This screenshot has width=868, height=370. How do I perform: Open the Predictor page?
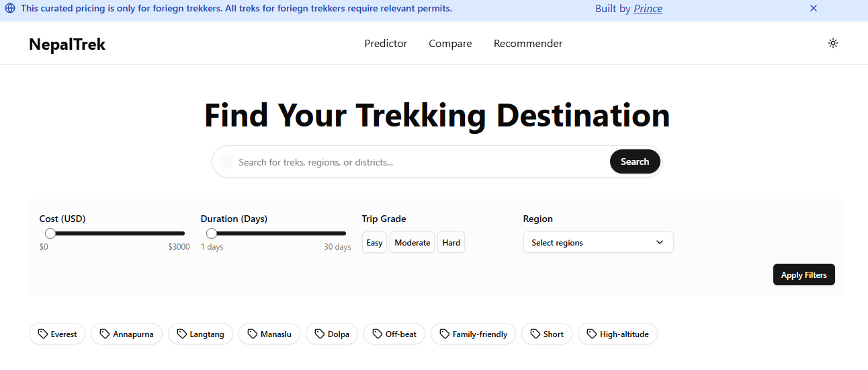click(386, 44)
